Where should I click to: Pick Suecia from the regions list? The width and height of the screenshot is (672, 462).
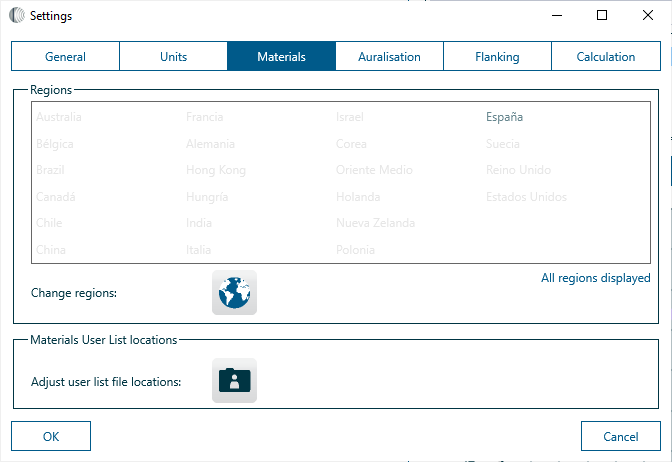(x=503, y=144)
